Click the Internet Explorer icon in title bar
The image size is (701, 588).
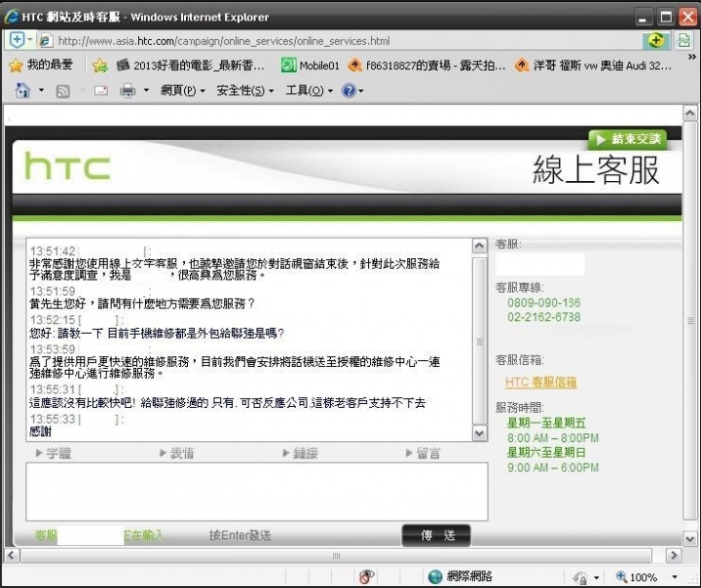tap(12, 17)
